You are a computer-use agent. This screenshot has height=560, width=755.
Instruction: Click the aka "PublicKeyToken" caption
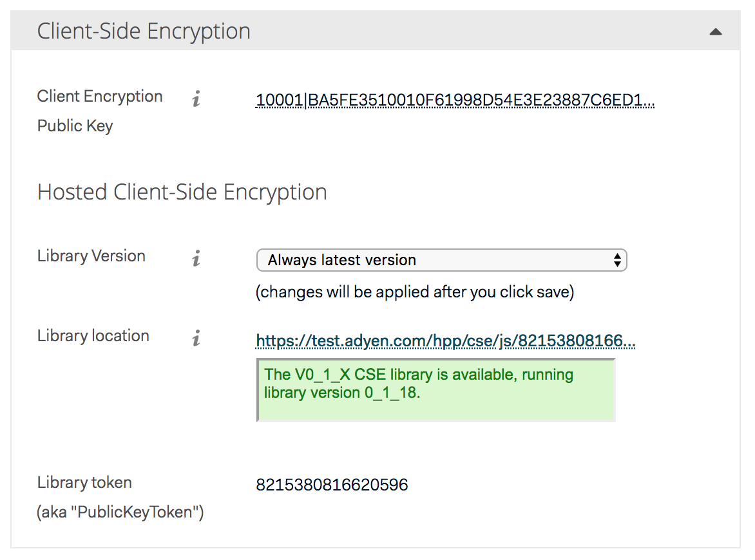(120, 512)
